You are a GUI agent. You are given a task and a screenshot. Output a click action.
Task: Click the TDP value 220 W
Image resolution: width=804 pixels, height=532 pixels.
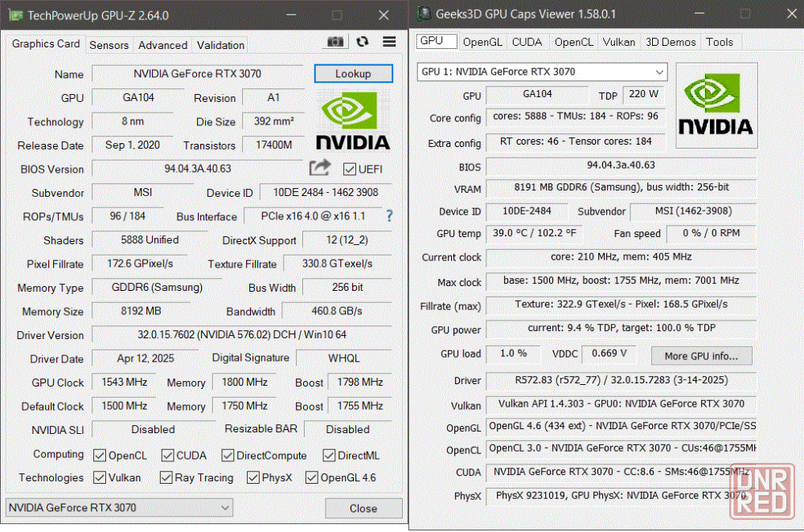[643, 94]
